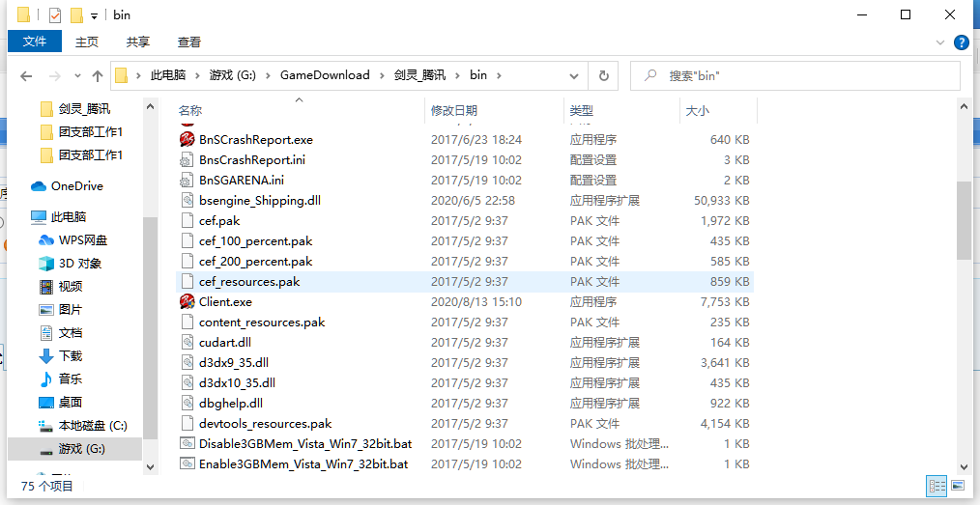Click 剑灵_腾讯 in the address path
Image resolution: width=980 pixels, height=505 pixels.
[420, 75]
